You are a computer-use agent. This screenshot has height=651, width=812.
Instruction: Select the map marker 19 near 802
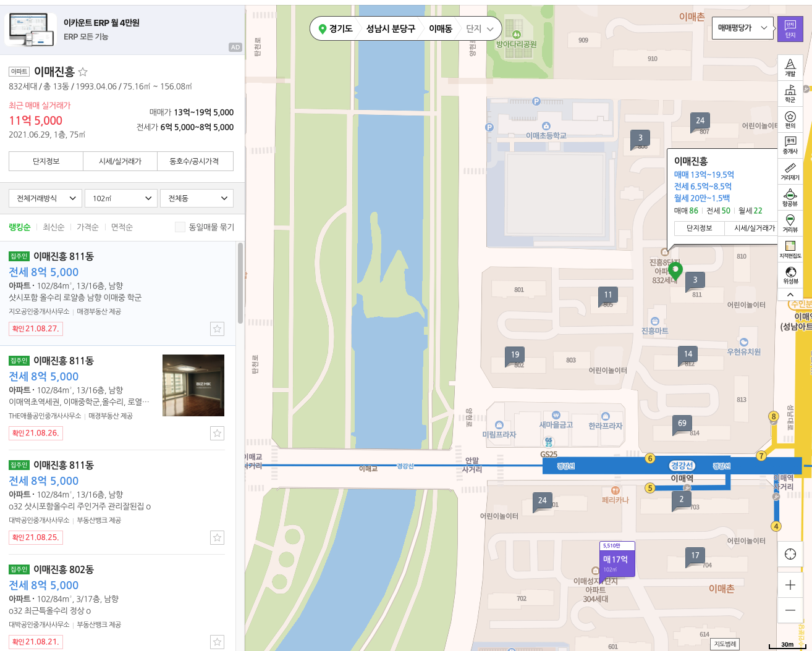coord(515,355)
